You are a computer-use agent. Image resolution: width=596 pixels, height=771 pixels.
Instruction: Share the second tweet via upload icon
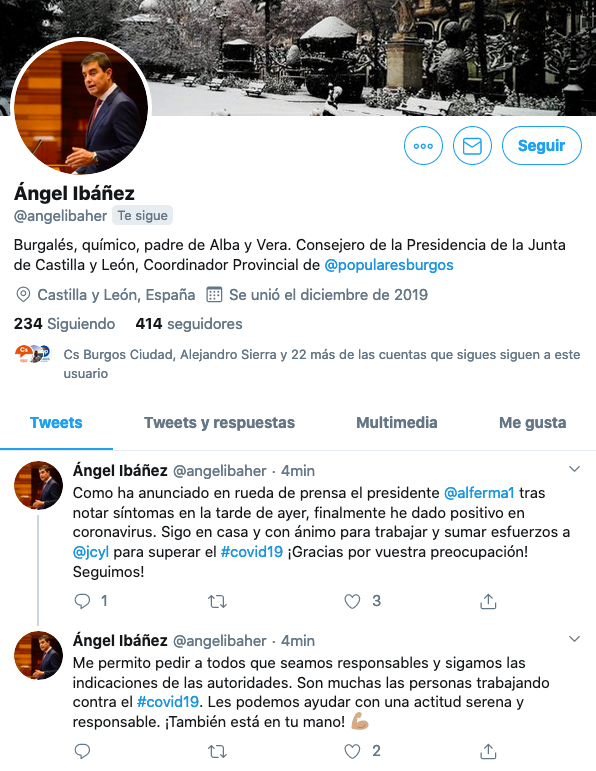click(488, 751)
